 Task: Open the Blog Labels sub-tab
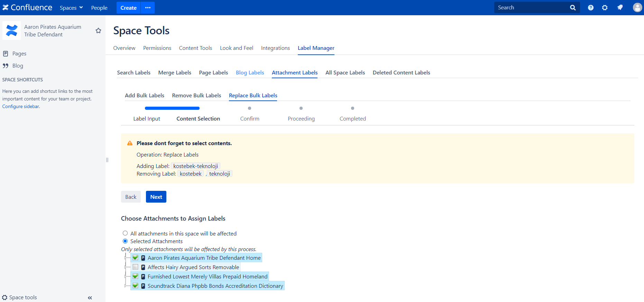[250, 73]
